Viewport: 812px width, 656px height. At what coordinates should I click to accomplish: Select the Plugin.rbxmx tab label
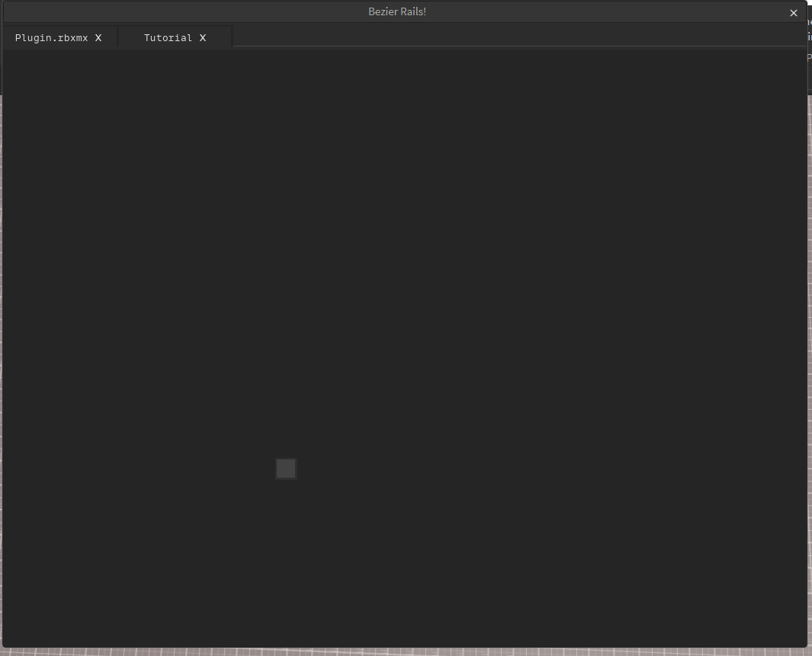coord(52,37)
